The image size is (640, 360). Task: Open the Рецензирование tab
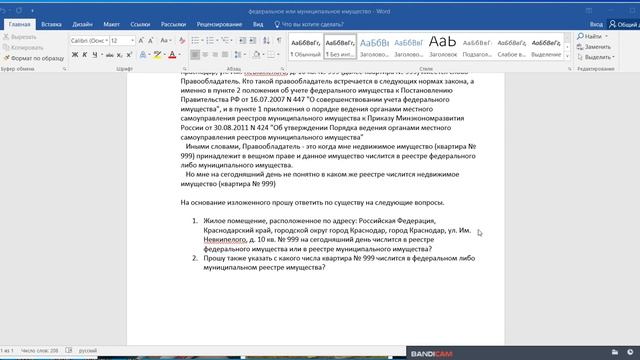(x=219, y=24)
